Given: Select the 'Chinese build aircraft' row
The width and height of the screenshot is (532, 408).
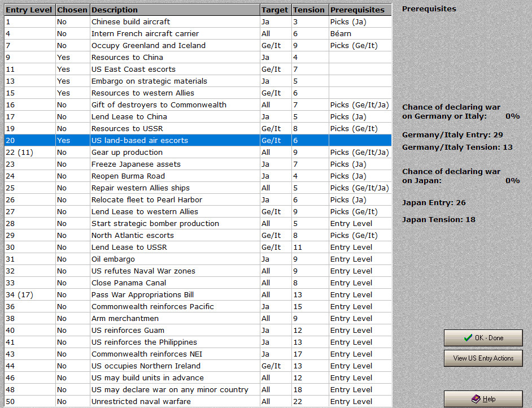Looking at the screenshot, I should (x=198, y=21).
